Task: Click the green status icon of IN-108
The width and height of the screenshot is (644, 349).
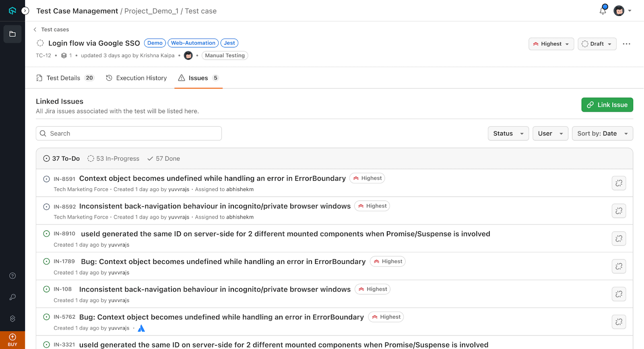Action: [47, 289]
